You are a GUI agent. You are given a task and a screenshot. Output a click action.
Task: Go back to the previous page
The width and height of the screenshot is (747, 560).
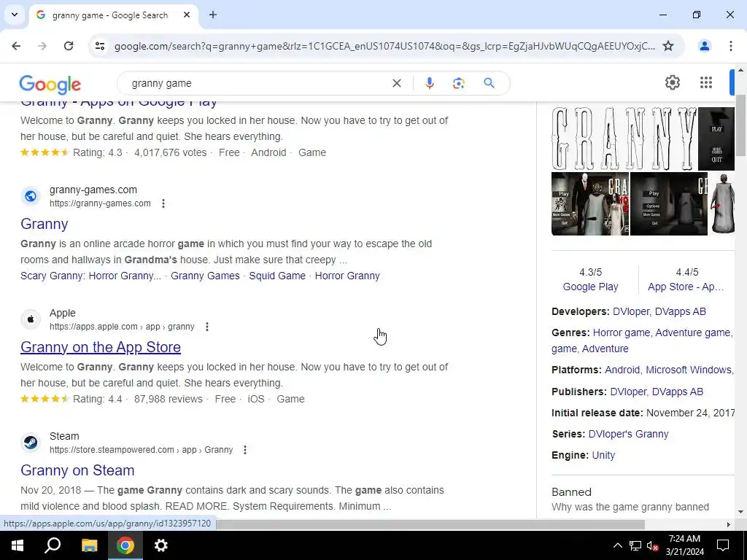16,46
